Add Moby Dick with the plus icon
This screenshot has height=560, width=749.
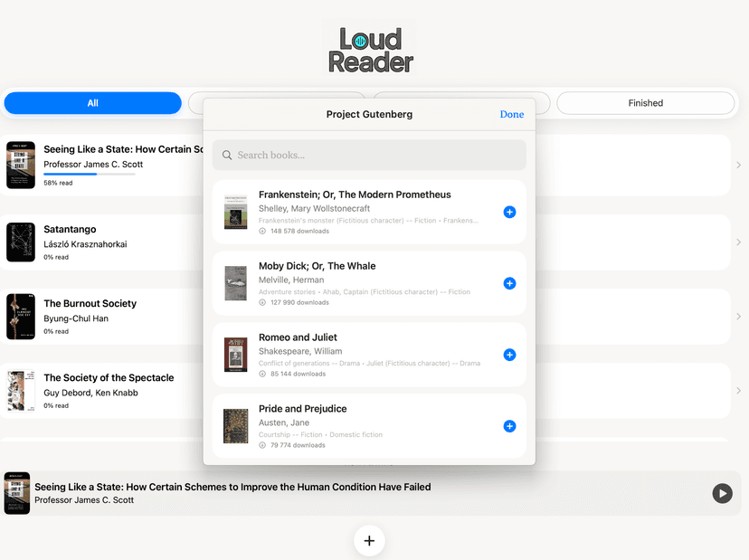click(509, 282)
